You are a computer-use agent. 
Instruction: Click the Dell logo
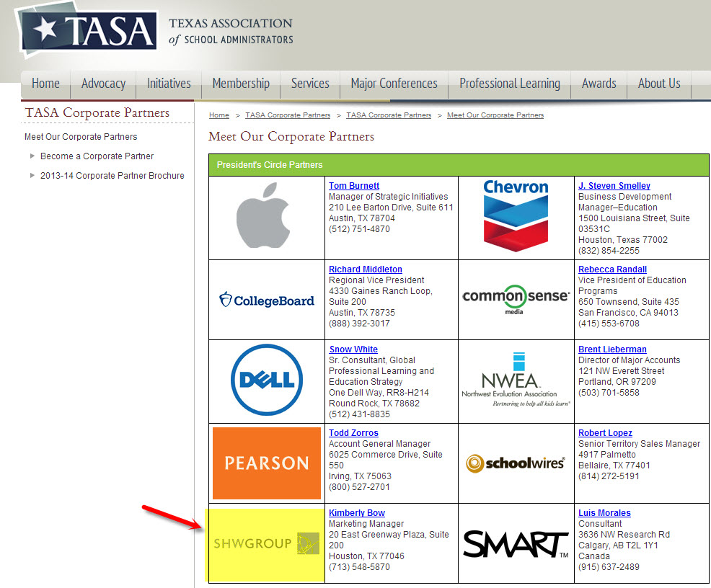pyautogui.click(x=267, y=380)
